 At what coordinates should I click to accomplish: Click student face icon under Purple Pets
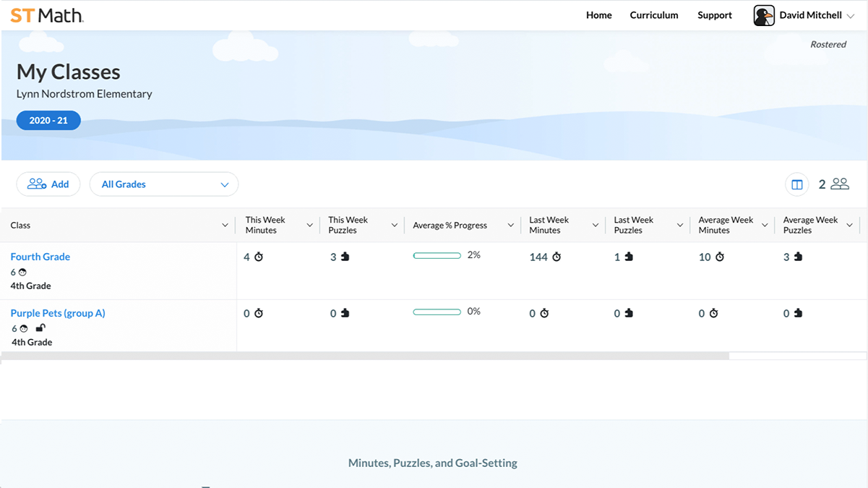[x=24, y=328]
